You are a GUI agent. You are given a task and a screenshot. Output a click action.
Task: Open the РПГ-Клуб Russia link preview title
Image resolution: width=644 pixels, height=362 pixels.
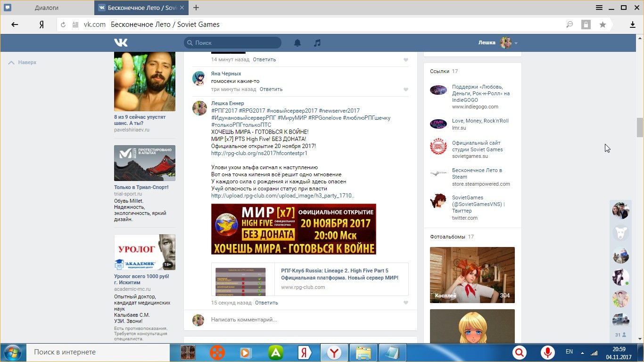339,274
